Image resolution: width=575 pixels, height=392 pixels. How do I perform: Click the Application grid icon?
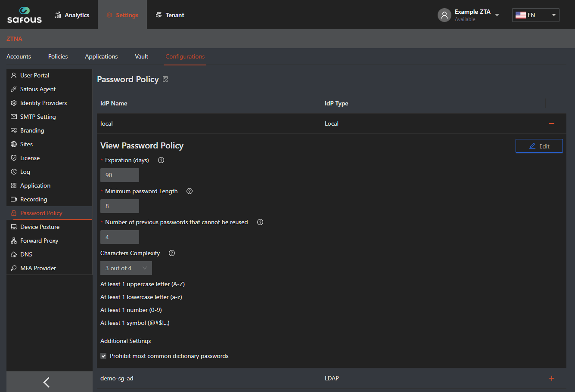pos(14,185)
